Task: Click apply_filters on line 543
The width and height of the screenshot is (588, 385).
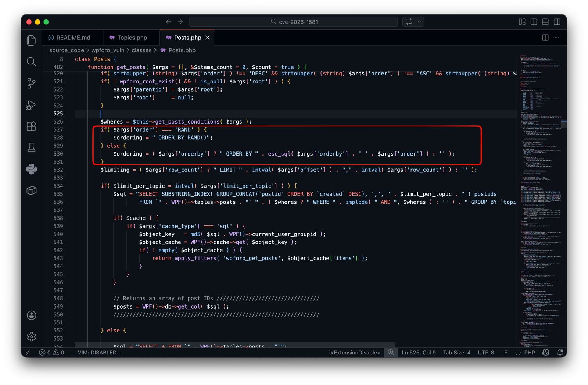Action: (x=195, y=258)
